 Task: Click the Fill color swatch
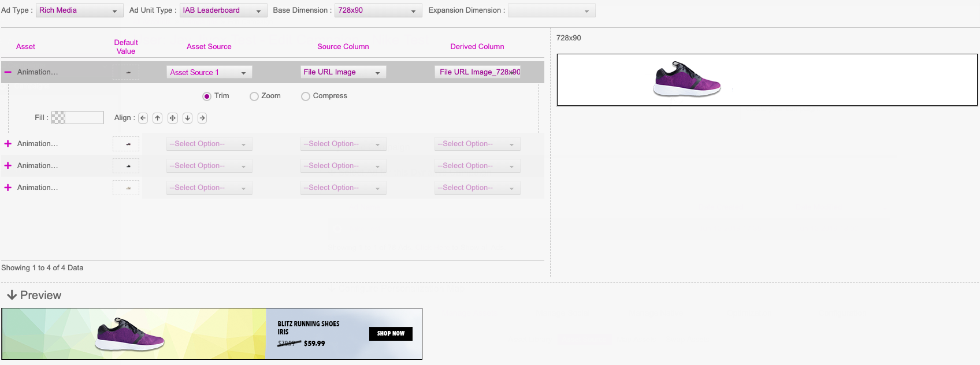[x=58, y=118]
